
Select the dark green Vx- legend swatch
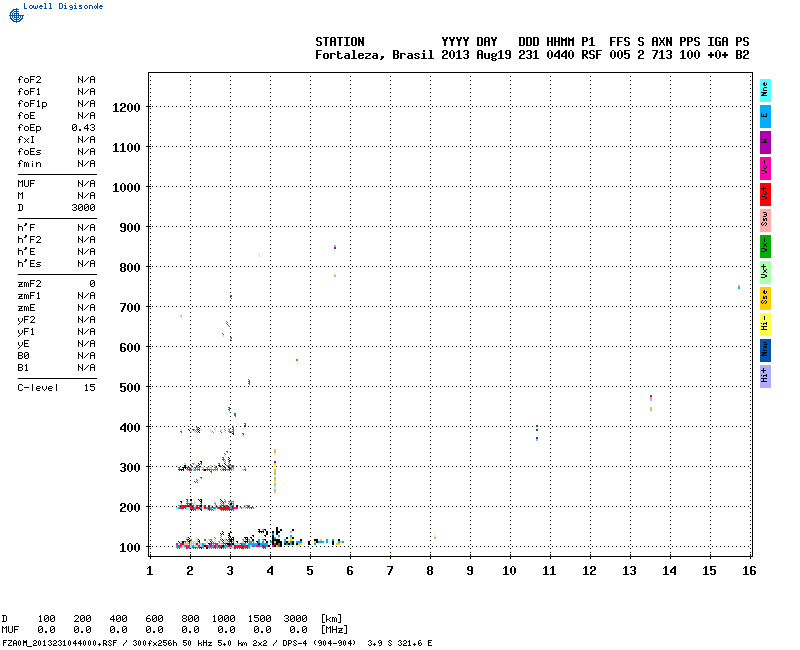pos(765,246)
